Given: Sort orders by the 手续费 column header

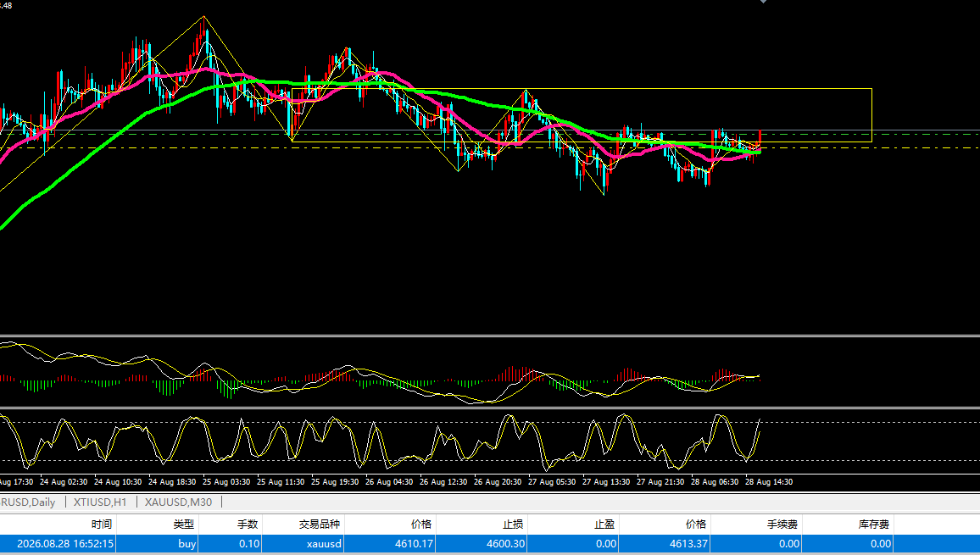Looking at the screenshot, I should pyautogui.click(x=782, y=524).
